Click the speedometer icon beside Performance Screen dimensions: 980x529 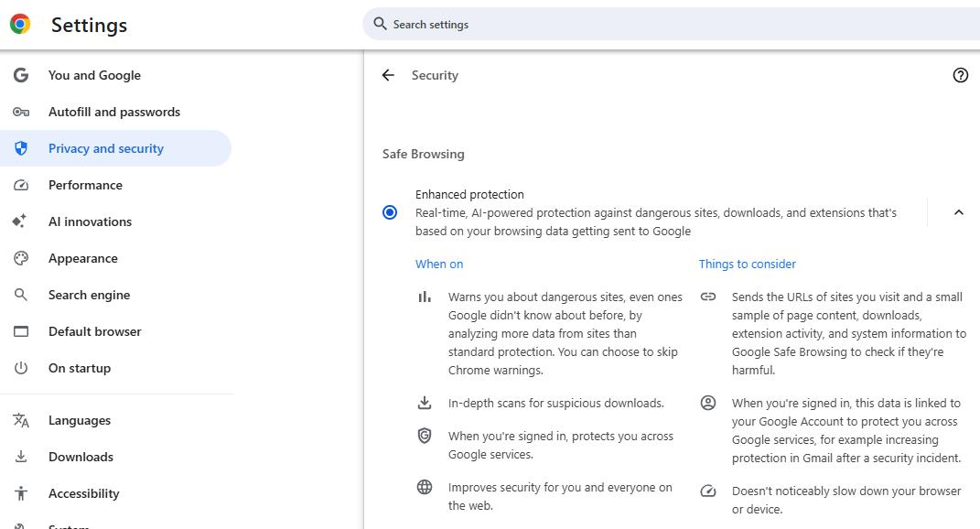(21, 185)
